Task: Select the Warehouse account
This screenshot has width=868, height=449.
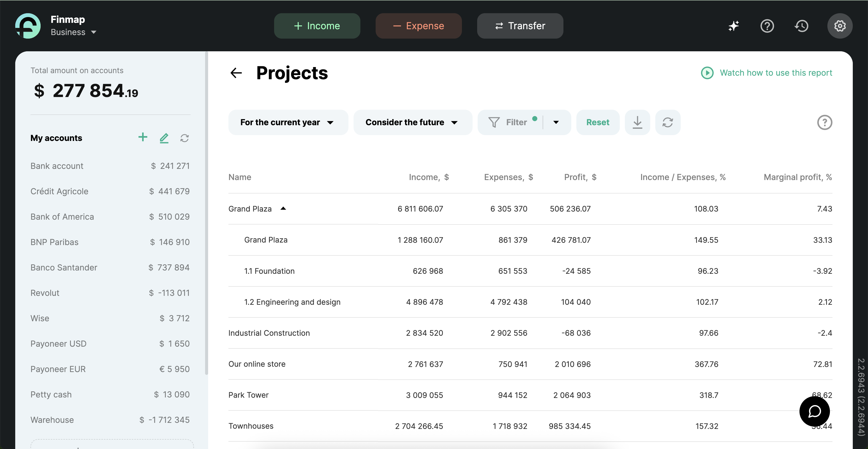Action: point(110,420)
